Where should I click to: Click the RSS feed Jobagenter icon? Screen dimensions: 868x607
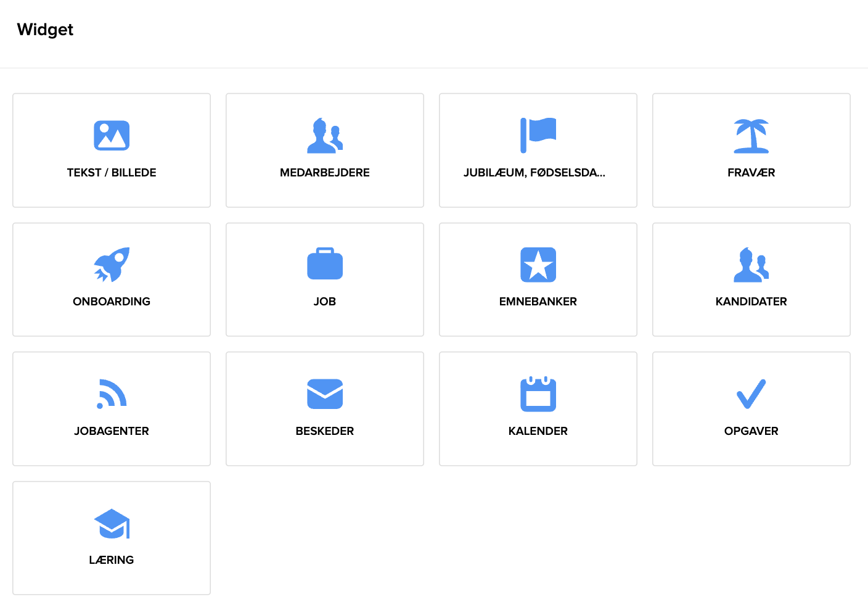tap(112, 394)
